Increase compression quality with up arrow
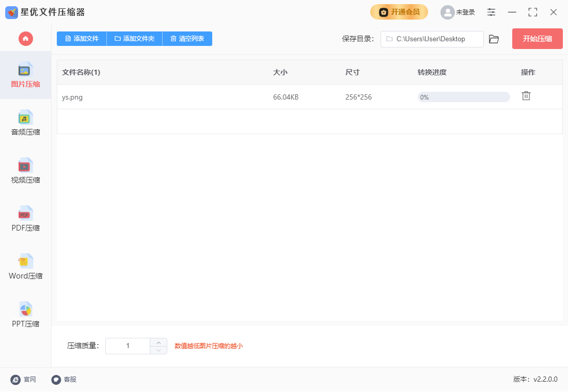568x392 pixels. [x=159, y=342]
